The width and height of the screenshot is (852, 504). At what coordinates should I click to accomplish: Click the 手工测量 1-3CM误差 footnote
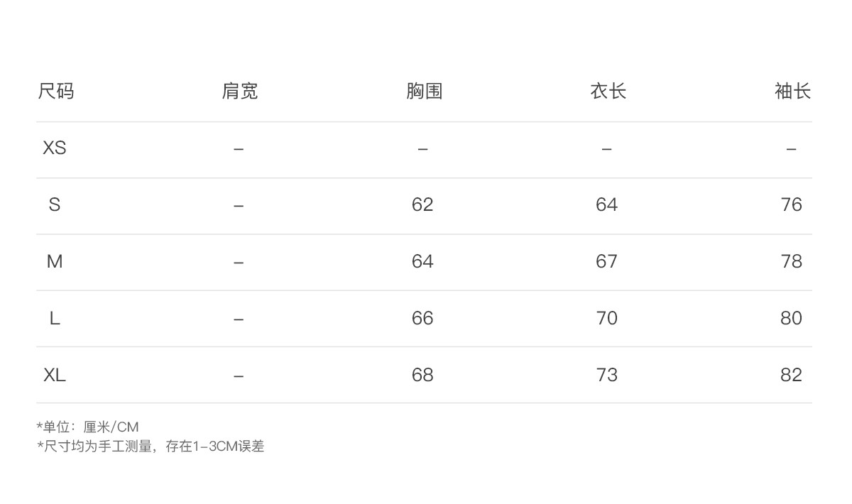[x=151, y=447]
